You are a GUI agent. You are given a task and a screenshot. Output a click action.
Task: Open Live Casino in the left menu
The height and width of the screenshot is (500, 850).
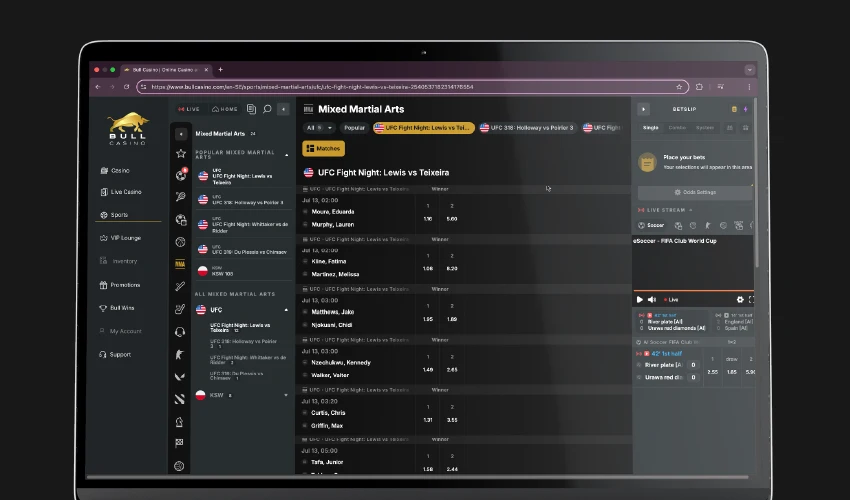[x=121, y=192]
